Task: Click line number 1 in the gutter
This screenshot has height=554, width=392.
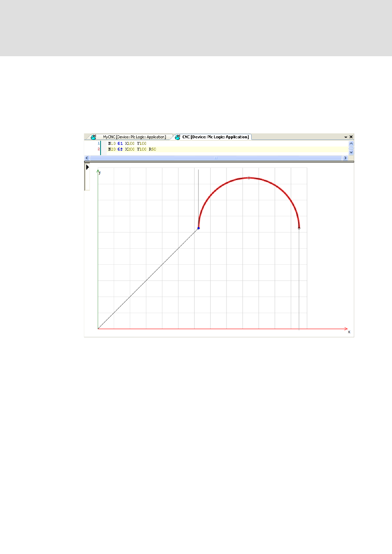Action: click(99, 144)
